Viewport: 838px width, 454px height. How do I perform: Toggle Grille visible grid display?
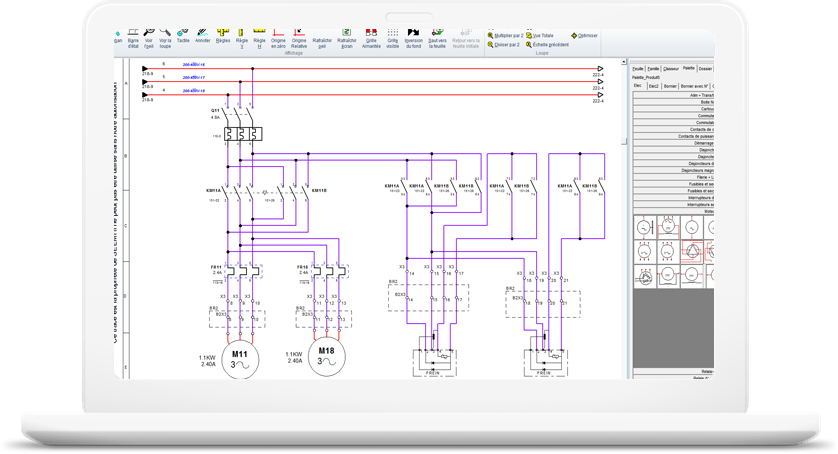[x=393, y=39]
